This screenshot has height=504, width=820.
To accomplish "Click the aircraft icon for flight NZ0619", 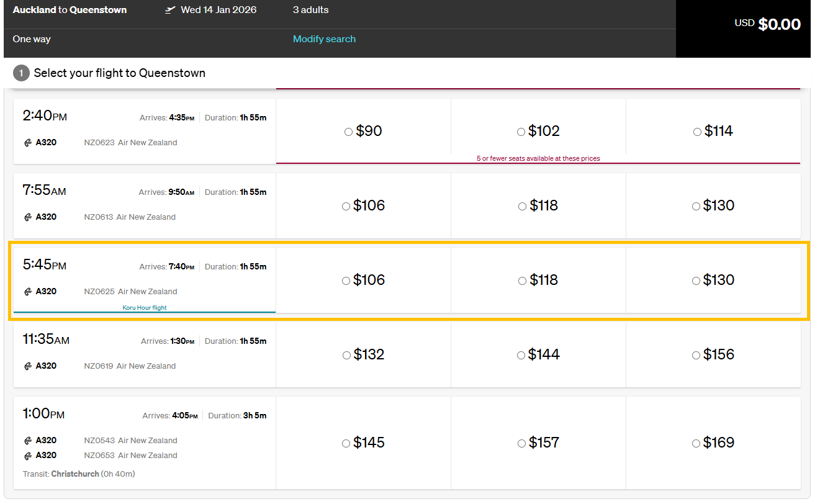I will pos(28,366).
